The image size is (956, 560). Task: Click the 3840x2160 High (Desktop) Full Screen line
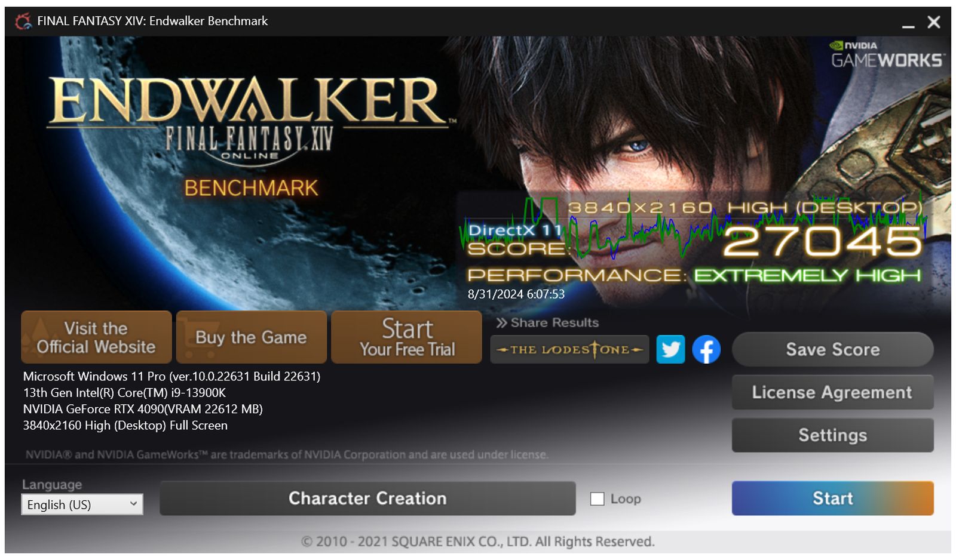click(125, 426)
